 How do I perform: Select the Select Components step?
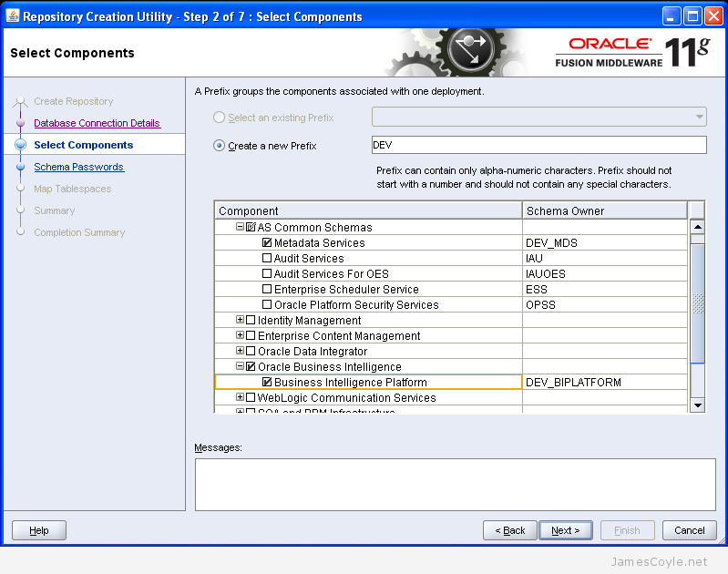[x=84, y=145]
